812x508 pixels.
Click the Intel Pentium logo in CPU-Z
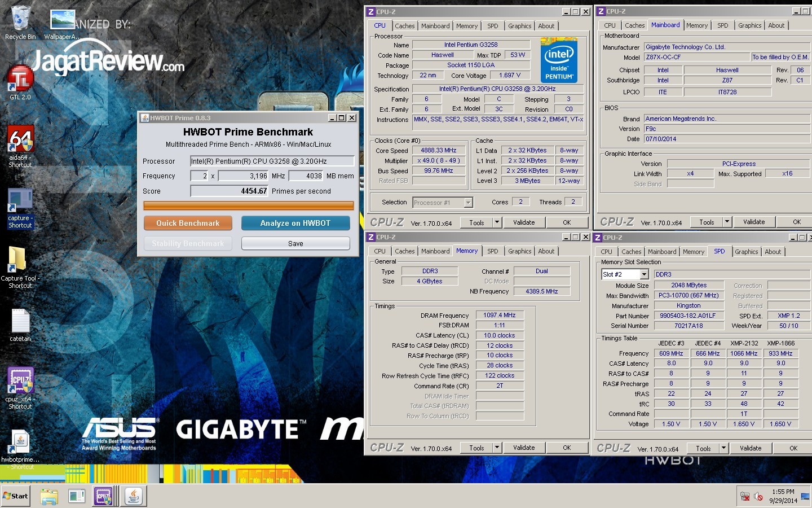tap(559, 60)
